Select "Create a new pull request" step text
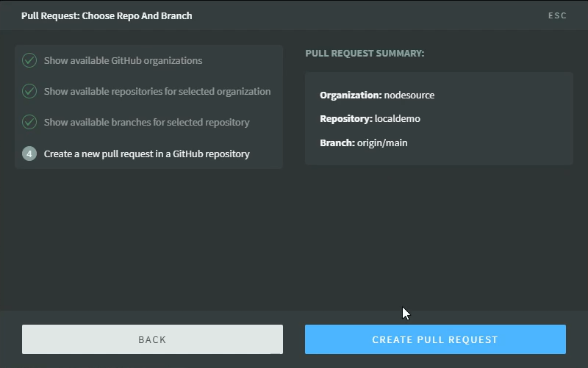Viewport: 588px width, 368px height. coord(146,154)
